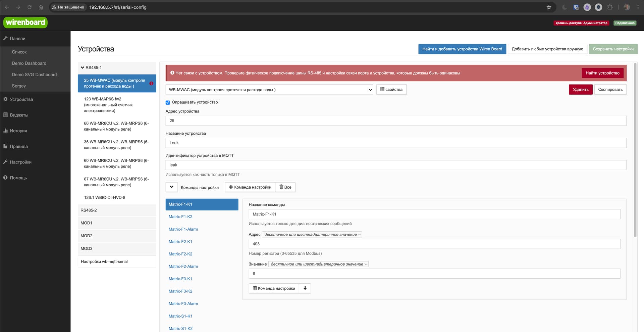The width and height of the screenshot is (644, 332).
Task: Open свойства properties button
Action: coord(391,90)
